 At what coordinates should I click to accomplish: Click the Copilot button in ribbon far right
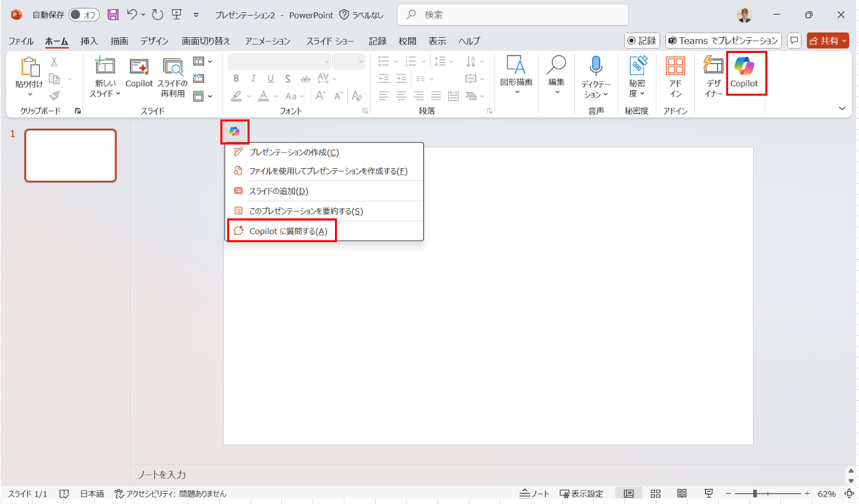click(744, 73)
